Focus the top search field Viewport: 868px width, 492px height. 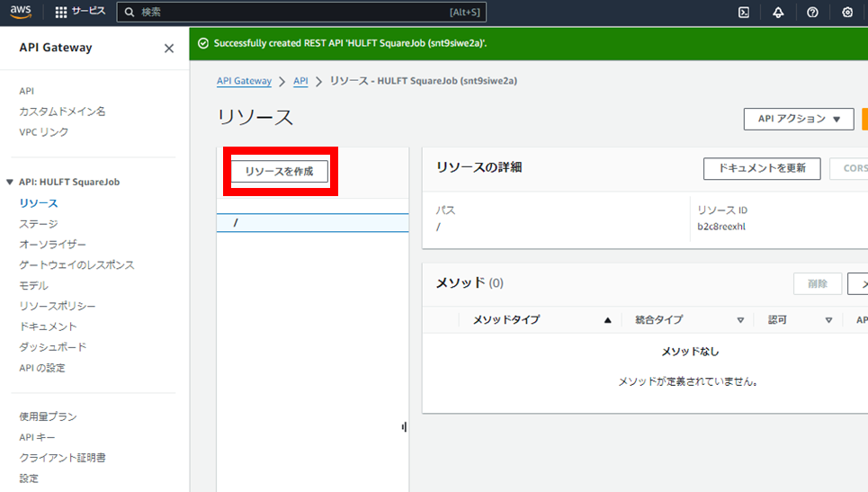click(x=301, y=13)
